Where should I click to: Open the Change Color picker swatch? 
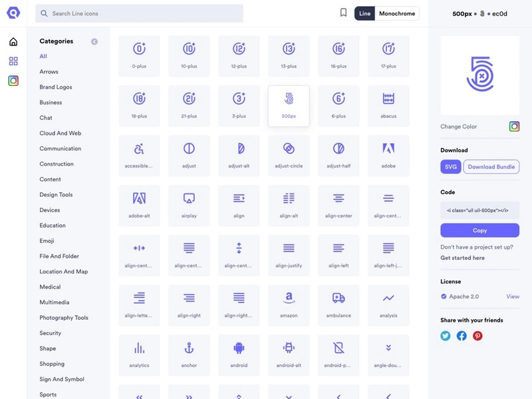[514, 126]
